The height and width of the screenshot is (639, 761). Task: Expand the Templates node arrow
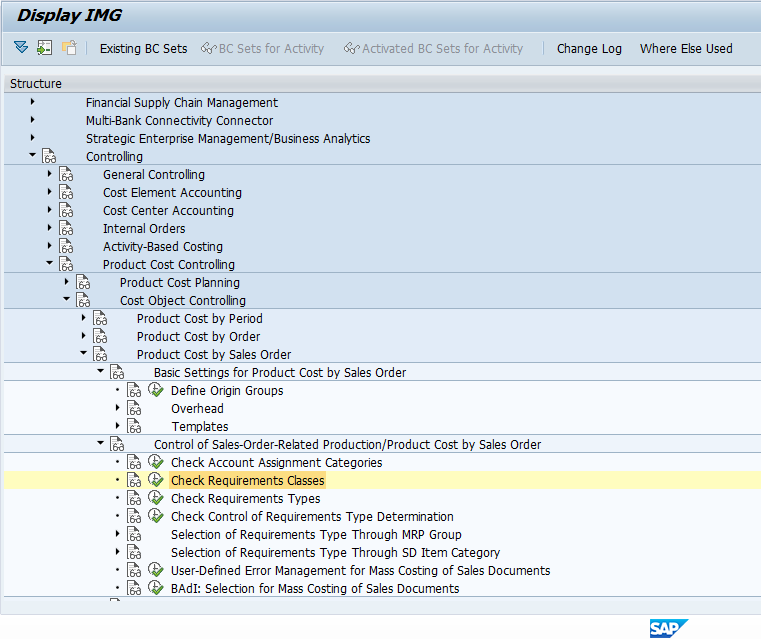click(x=117, y=426)
